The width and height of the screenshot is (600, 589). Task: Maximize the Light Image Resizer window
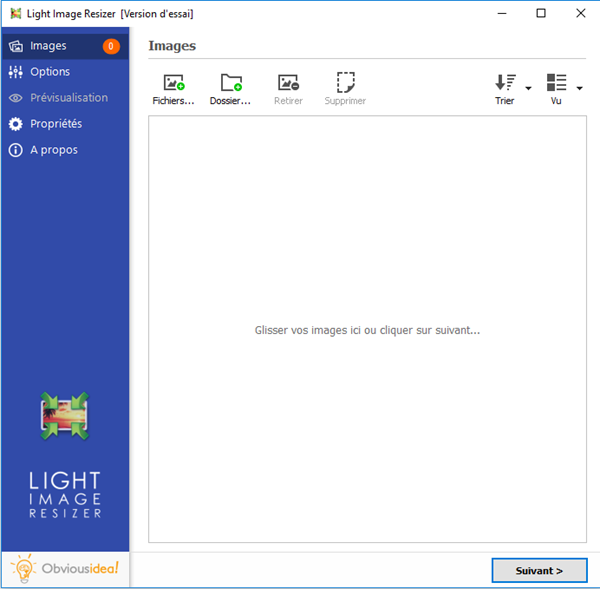tap(541, 13)
